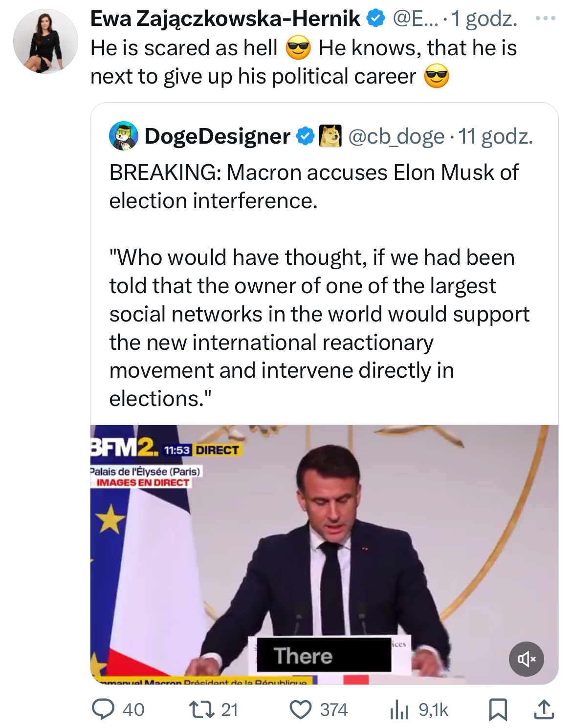This screenshot has height=728, width=572.
Task: Click the Doge affiliation badge icon
Action: point(330,136)
